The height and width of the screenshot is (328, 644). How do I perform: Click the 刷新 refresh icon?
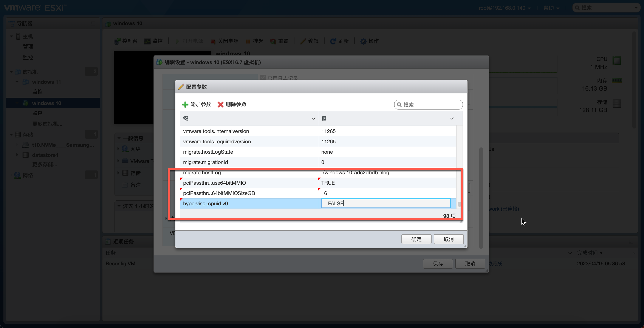point(333,41)
